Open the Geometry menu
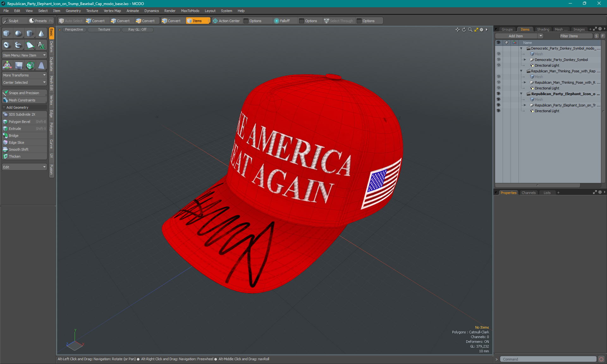The width and height of the screenshot is (607, 364). [73, 11]
